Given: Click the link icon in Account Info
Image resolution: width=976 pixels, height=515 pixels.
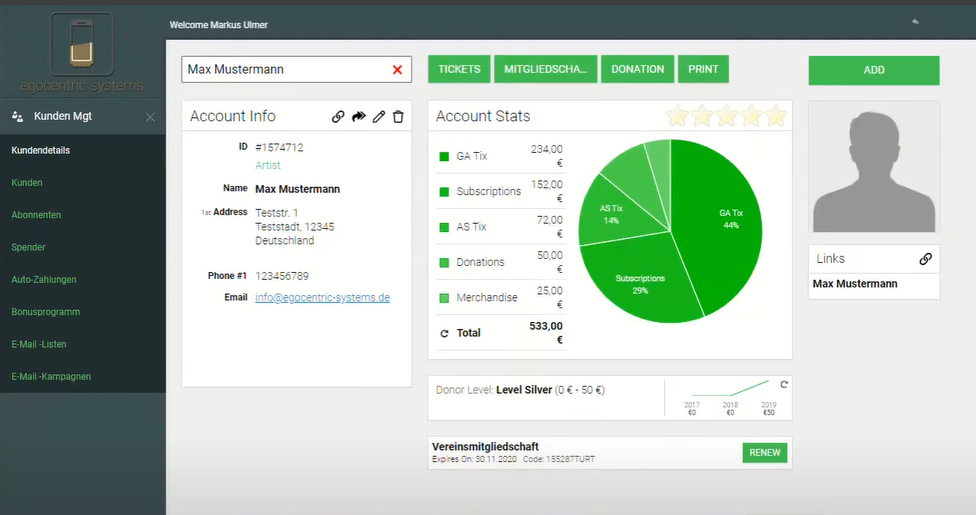Looking at the screenshot, I should (x=338, y=117).
